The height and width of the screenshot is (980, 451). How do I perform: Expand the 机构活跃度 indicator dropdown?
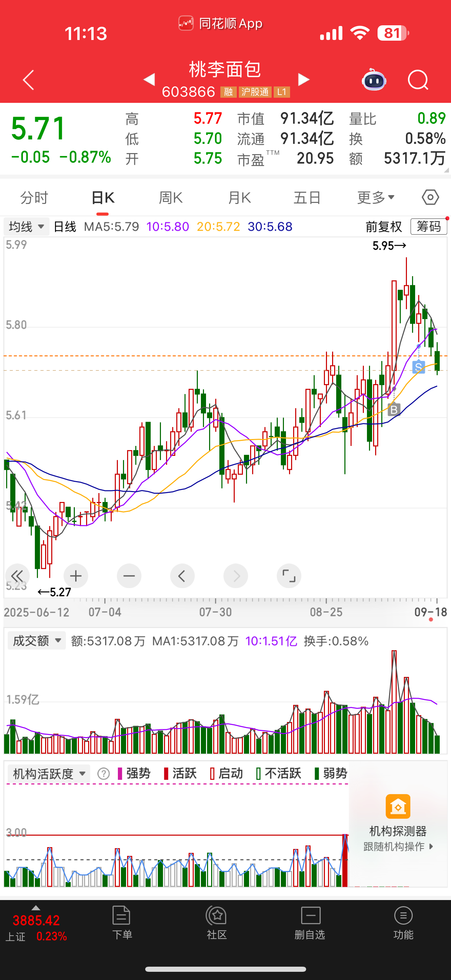click(x=49, y=773)
